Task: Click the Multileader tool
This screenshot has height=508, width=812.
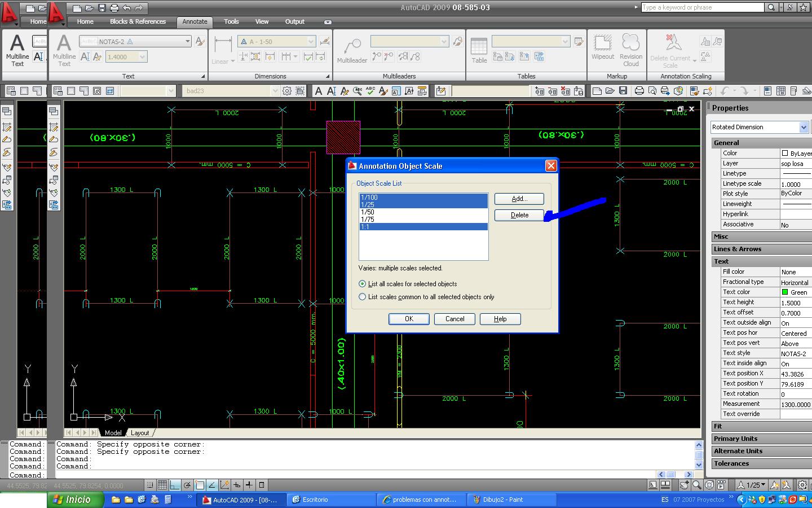Action: coord(352,50)
